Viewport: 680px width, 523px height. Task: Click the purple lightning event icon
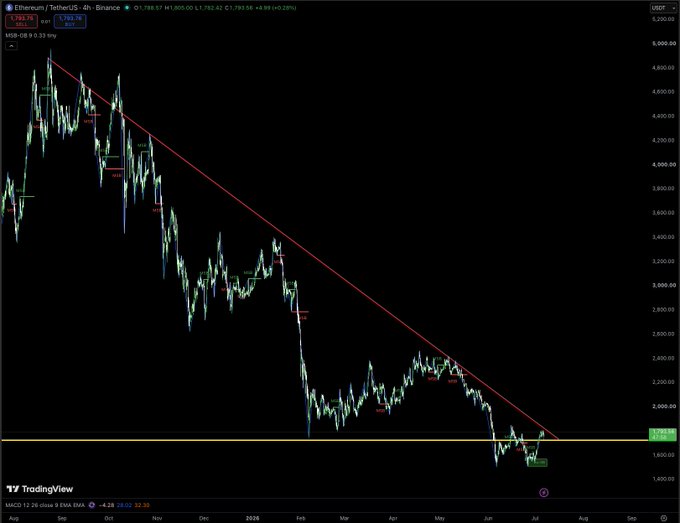point(543,492)
